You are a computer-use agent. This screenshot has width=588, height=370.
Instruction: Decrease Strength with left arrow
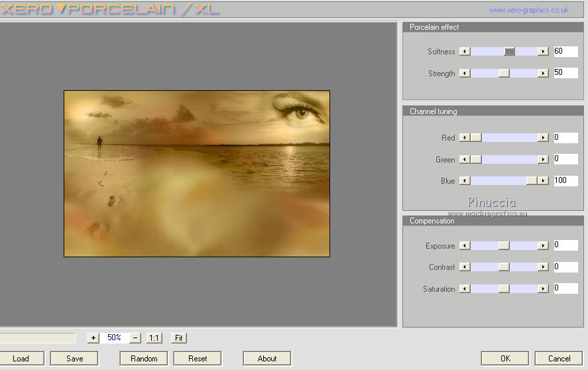[465, 73]
